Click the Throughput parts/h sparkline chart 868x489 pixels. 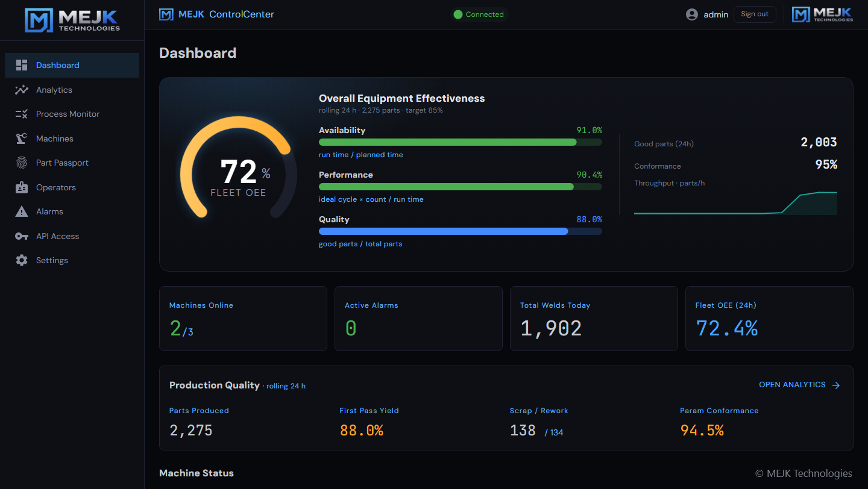[x=735, y=203]
